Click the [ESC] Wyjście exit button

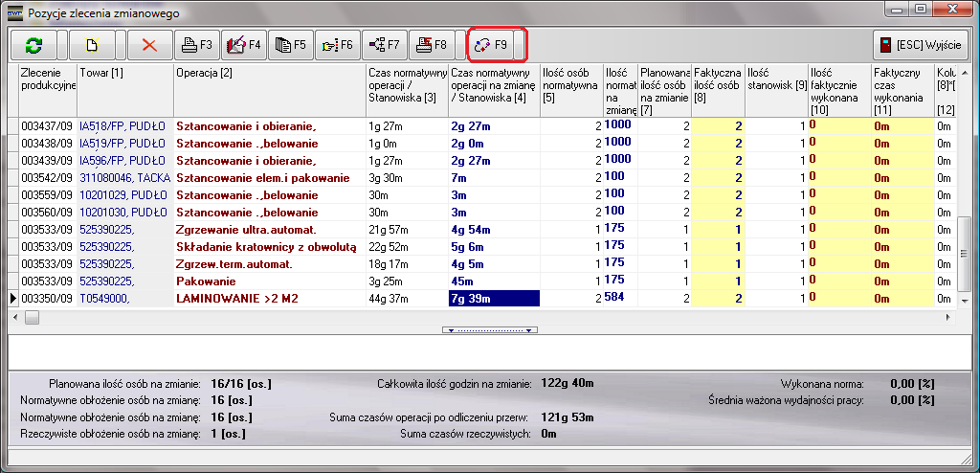[923, 45]
